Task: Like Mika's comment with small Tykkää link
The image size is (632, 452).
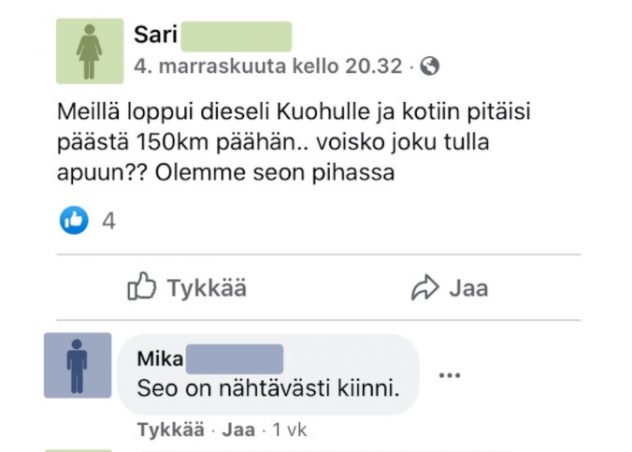Action: coord(168,431)
